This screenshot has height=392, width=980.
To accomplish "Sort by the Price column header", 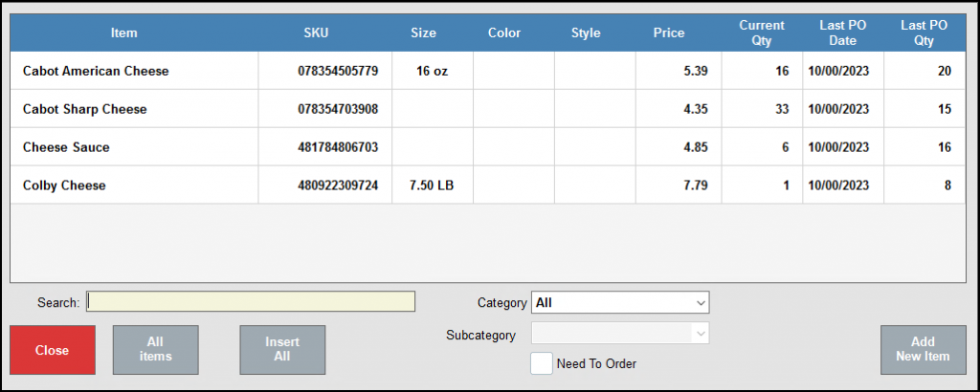I will (x=669, y=33).
